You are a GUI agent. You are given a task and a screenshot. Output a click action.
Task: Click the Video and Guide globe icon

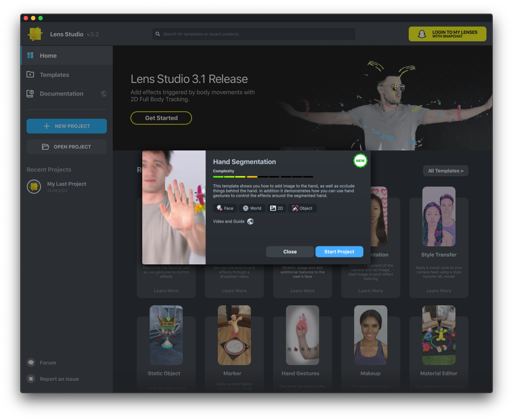pyautogui.click(x=250, y=221)
